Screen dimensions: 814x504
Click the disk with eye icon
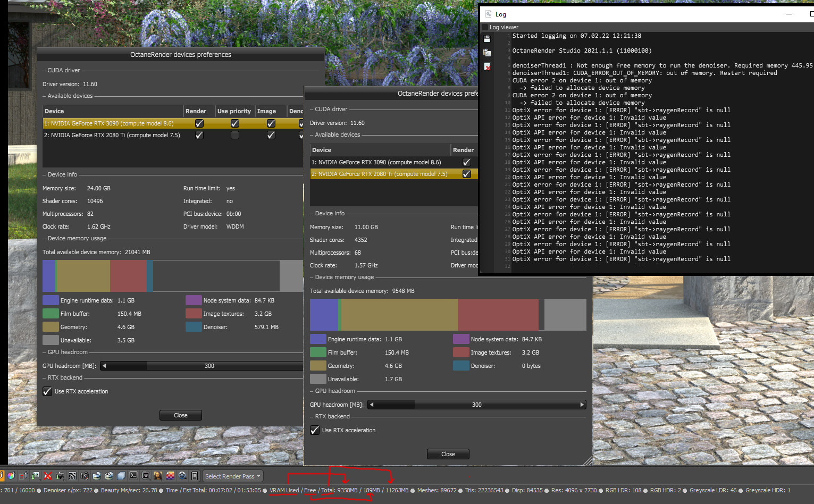click(109, 476)
